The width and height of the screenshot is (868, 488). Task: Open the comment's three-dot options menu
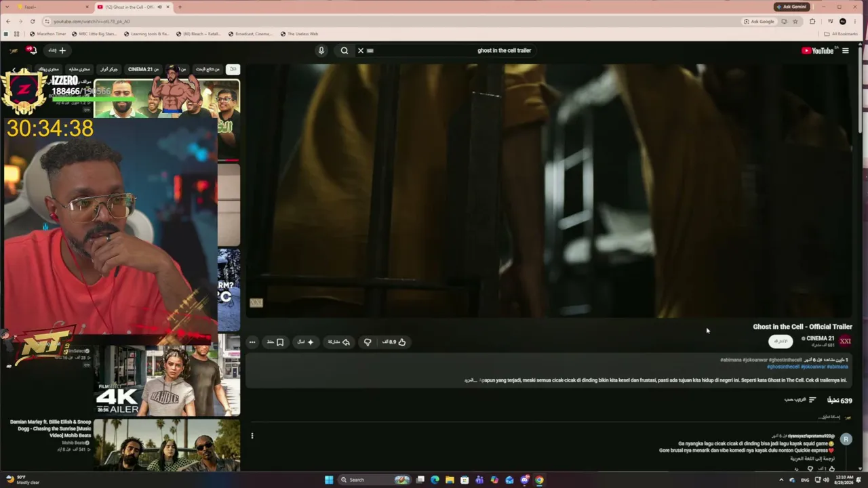(252, 436)
